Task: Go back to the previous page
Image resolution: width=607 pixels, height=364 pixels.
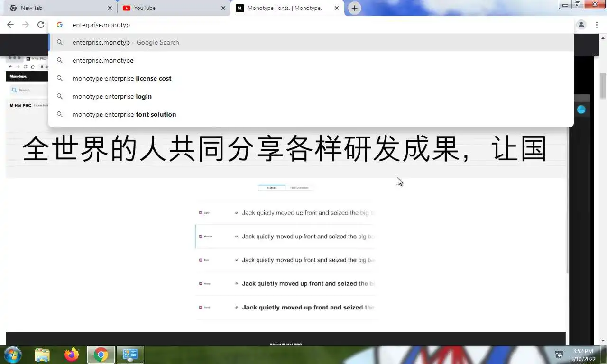Action: pyautogui.click(x=10, y=25)
